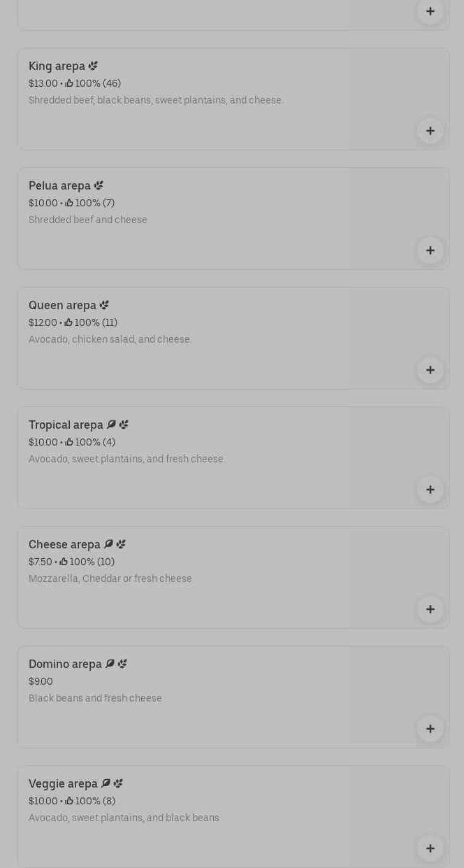
Task: Click "Shredded beef and cheese" description
Action: (x=88, y=220)
